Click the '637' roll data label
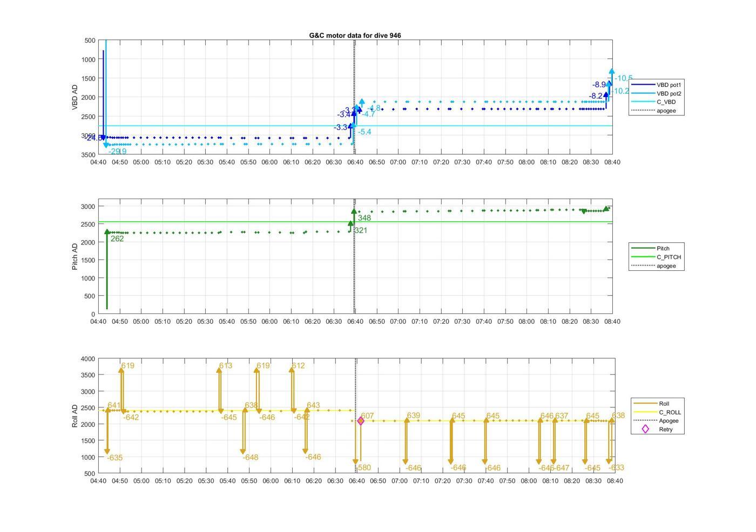Image resolution: width=756 pixels, height=532 pixels. point(562,416)
